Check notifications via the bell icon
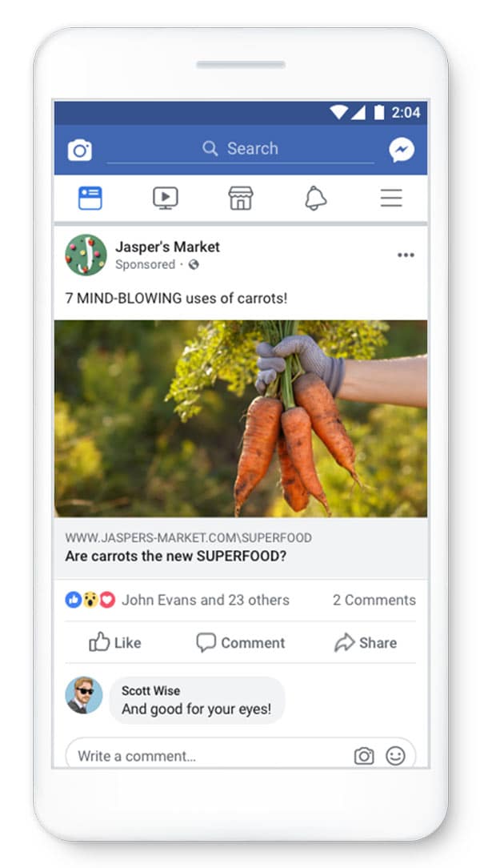This screenshot has height=868, width=480. pos(315,198)
